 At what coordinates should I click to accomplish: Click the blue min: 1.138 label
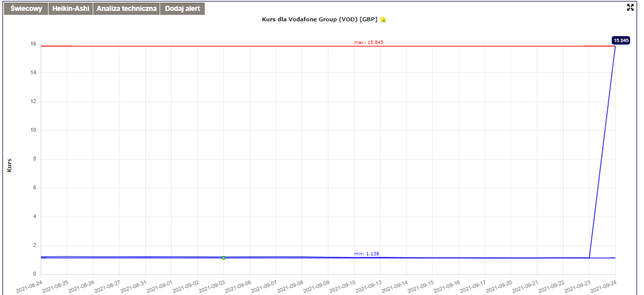click(x=366, y=254)
